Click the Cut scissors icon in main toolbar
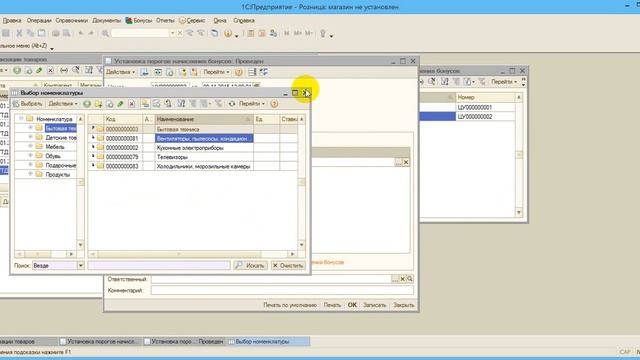 19,33
